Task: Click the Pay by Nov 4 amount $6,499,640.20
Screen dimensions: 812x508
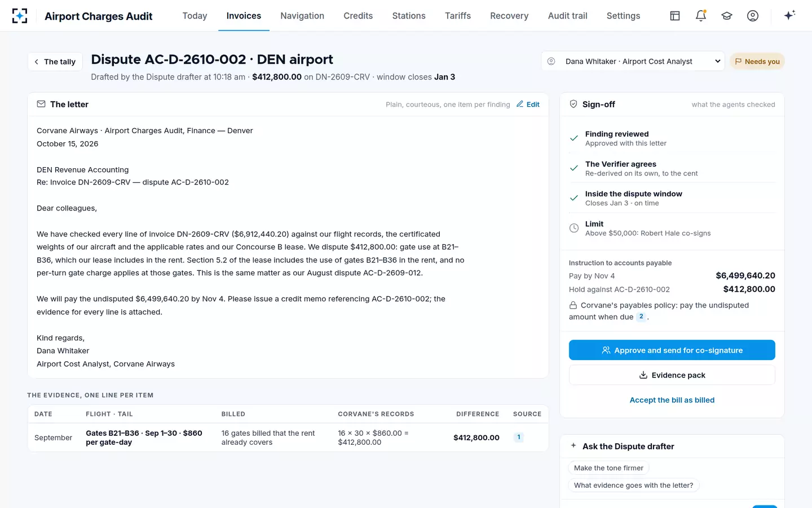Action: coord(745,275)
